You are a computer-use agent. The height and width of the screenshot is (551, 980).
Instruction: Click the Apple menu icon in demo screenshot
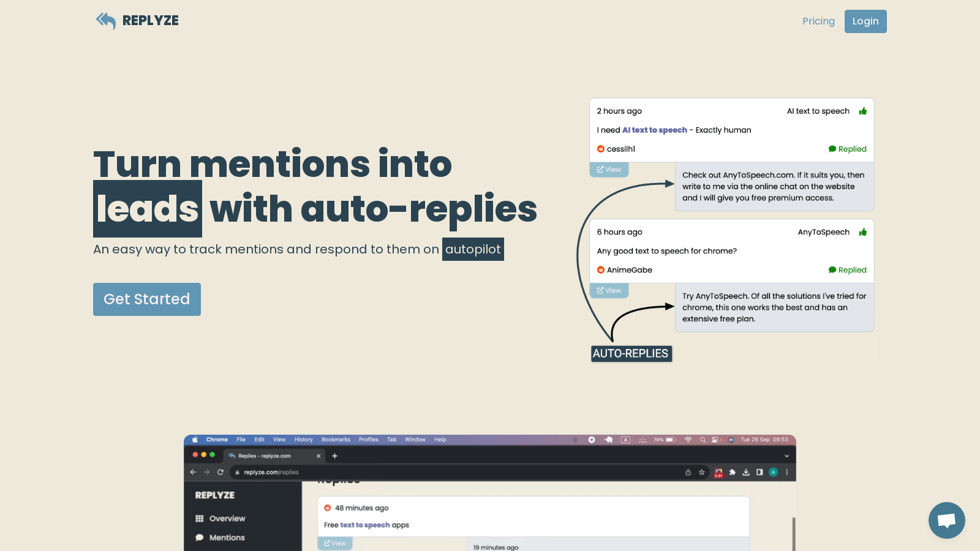point(195,440)
